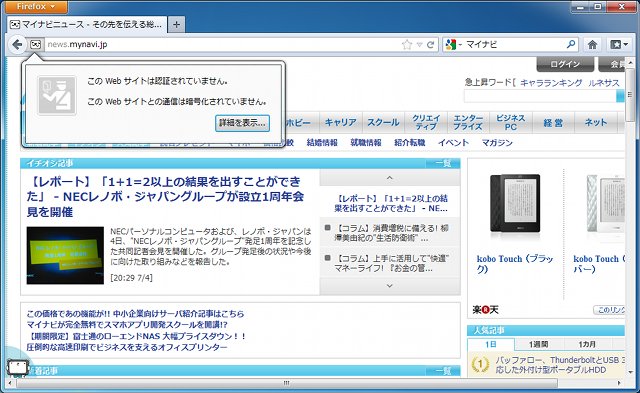Open the イベント sub-menu link

tap(453, 142)
